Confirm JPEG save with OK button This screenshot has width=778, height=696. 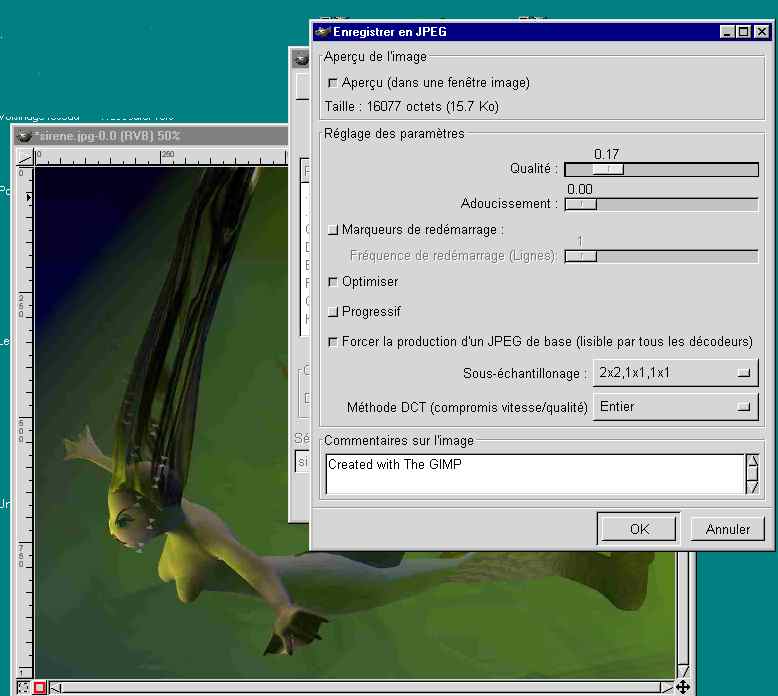point(639,529)
